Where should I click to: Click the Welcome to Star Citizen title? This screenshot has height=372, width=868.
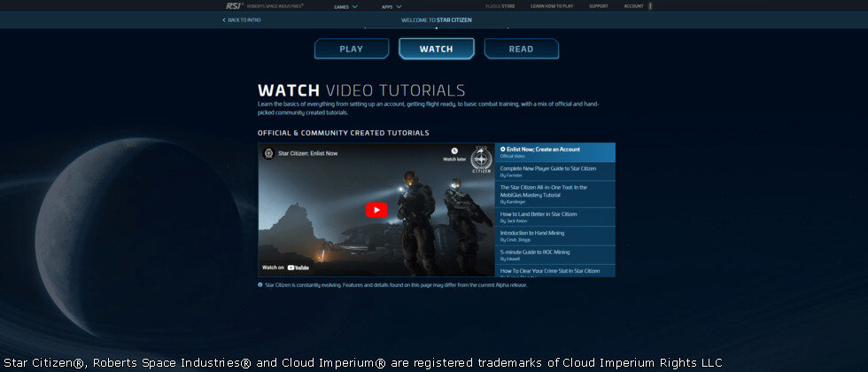[436, 19]
